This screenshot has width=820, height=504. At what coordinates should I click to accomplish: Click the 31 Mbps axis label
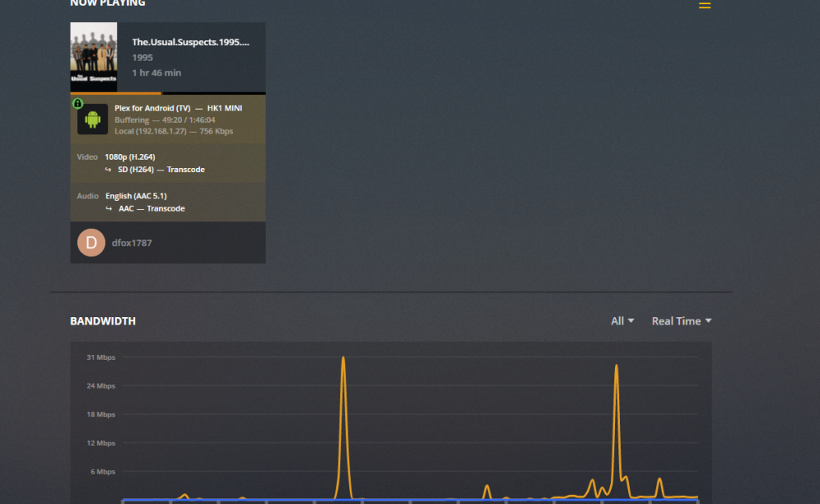(x=101, y=357)
